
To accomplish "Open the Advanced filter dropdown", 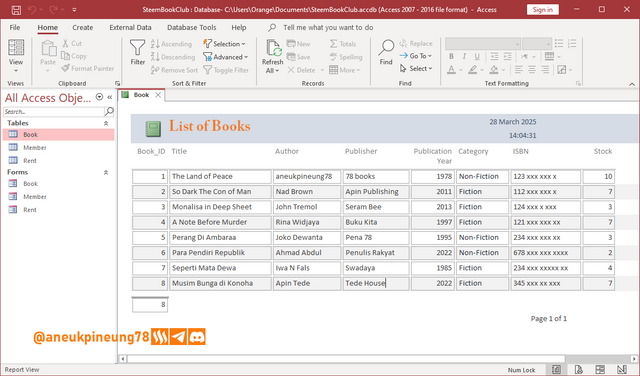I will pos(226,57).
